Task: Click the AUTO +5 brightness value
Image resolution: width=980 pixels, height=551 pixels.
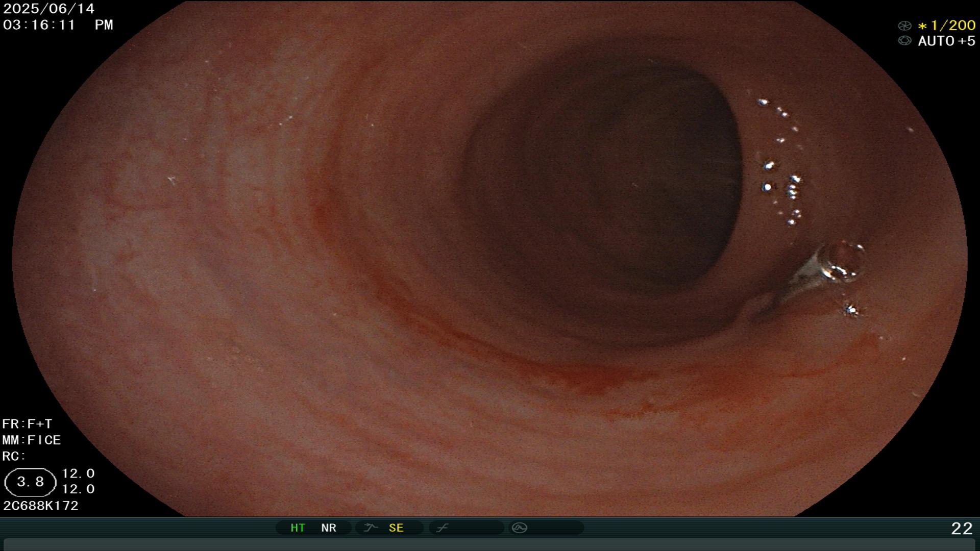Action: (946, 41)
